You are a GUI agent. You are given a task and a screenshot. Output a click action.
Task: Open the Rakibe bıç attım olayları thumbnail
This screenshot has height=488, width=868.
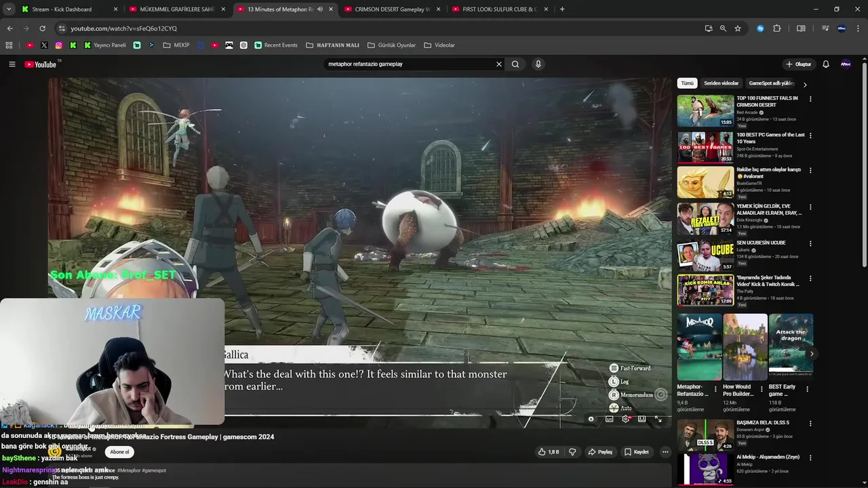click(x=705, y=182)
